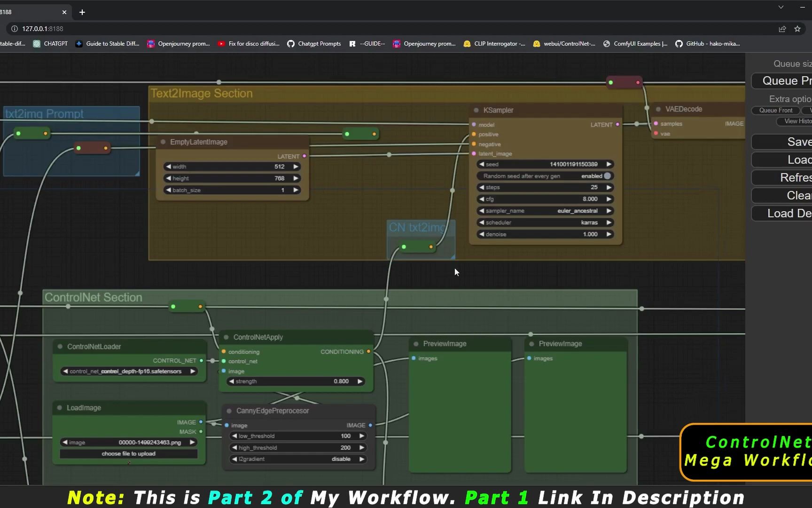Click the site information icon in address bar
This screenshot has height=508, width=812.
[15, 29]
